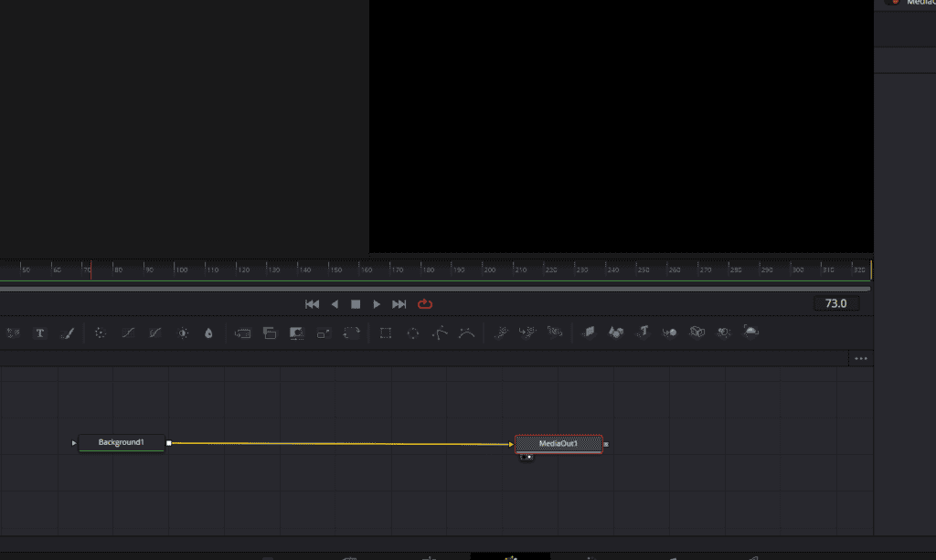The width and height of the screenshot is (936, 560).
Task: Add a Merge 3D node
Action: point(669,332)
